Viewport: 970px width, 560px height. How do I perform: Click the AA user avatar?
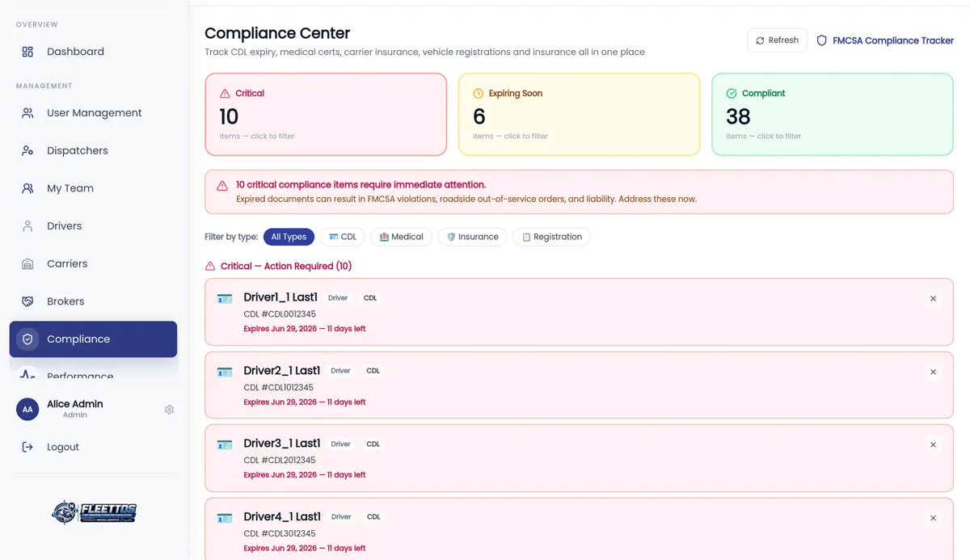[27, 410]
